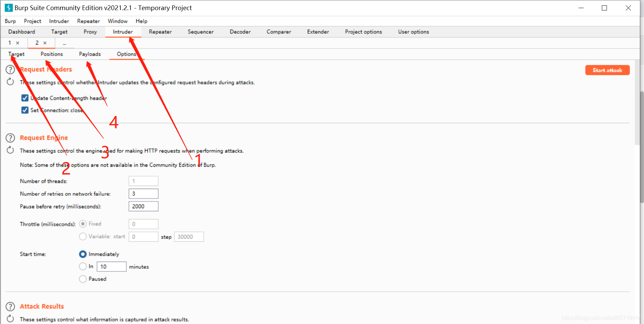Screen dimensions: 644x324
Task: Select Variable throttle radio button
Action: [x=83, y=237]
